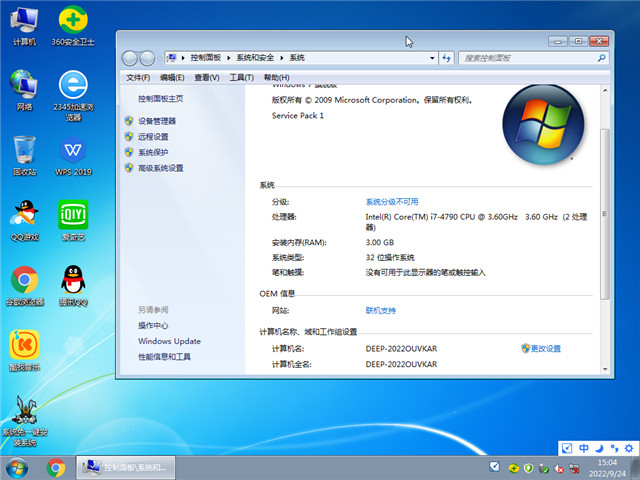
Task: Select the 酷我音乐 desktop icon
Action: 24,351
